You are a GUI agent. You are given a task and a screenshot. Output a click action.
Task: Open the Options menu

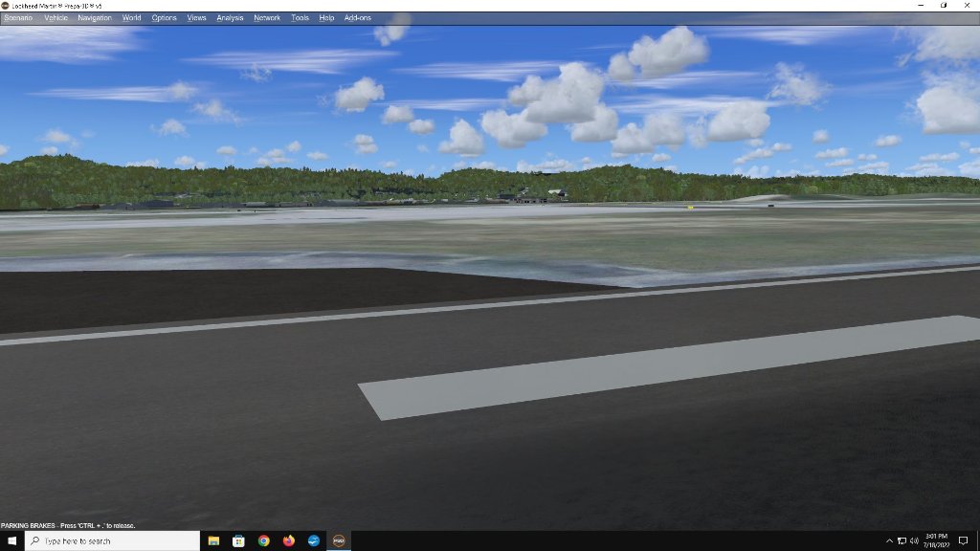coord(164,18)
